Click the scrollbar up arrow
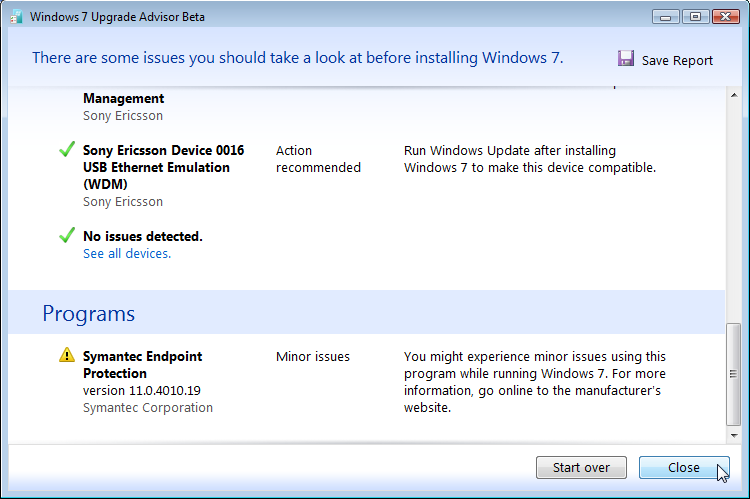The width and height of the screenshot is (750, 499). pos(734,95)
